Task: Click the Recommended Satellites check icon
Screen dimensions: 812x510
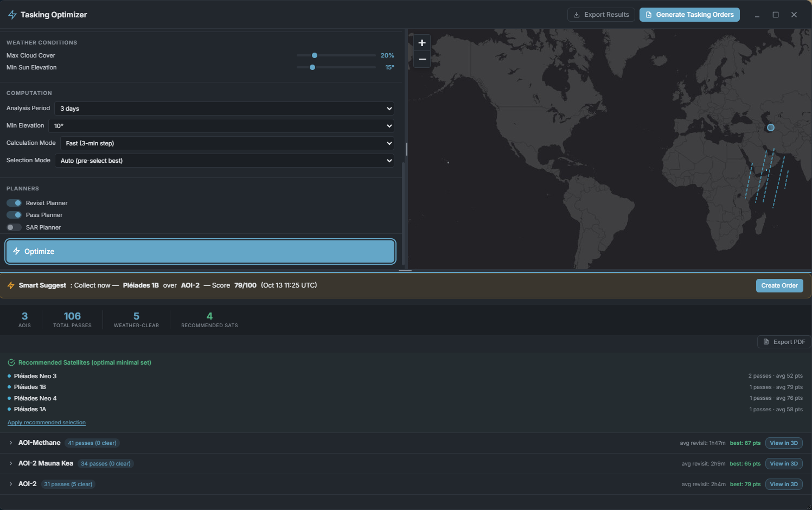Action: coord(11,362)
